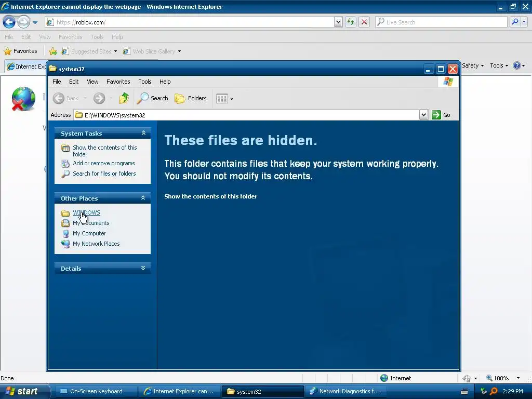Open Tools menu in system32 window

(x=145, y=82)
